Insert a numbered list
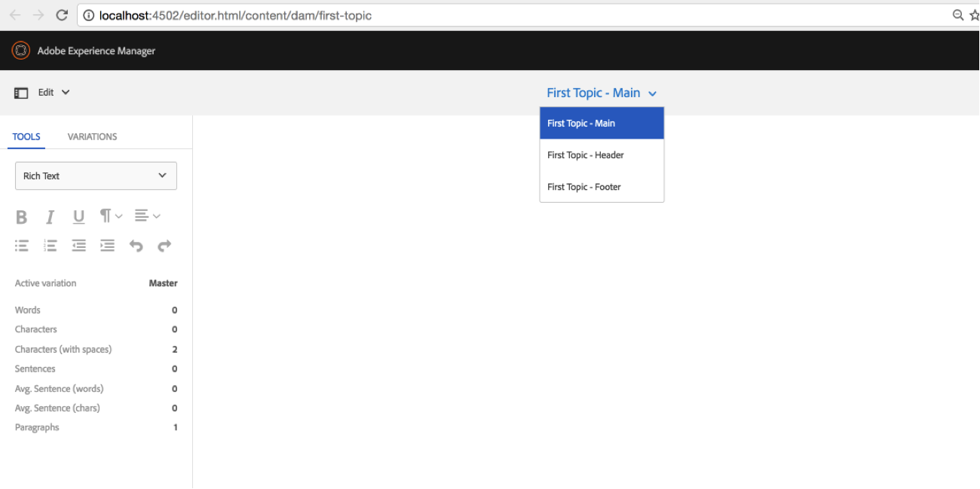Image resolution: width=980 pixels, height=489 pixels. pyautogui.click(x=51, y=246)
